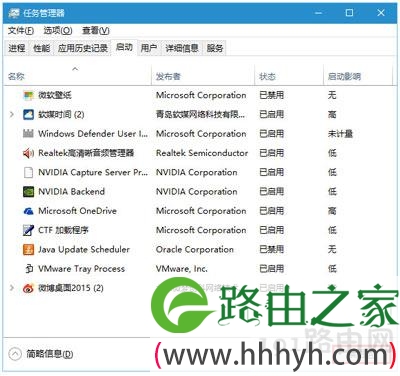Screen dimensions: 400x376
Task: Click the CTF loader pen icon
Action: pos(29,230)
